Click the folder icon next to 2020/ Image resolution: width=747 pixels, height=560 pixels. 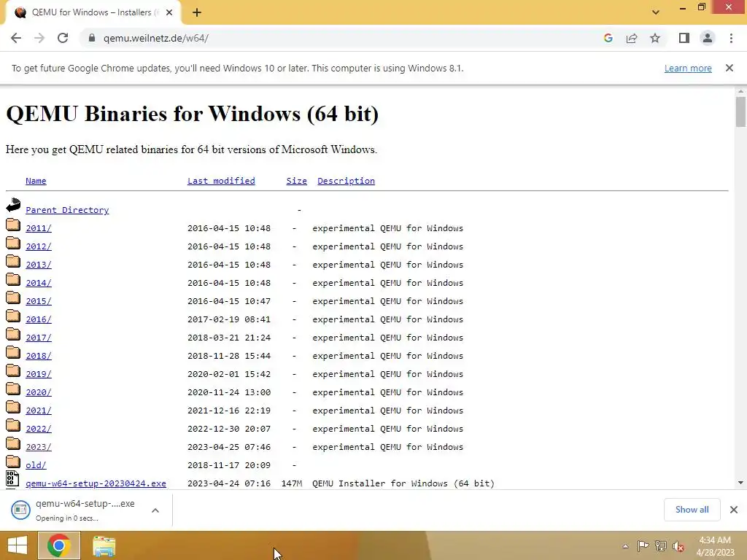[x=13, y=389]
